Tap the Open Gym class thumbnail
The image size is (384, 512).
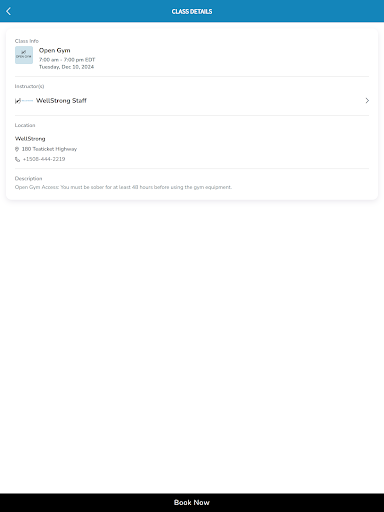tap(24, 55)
